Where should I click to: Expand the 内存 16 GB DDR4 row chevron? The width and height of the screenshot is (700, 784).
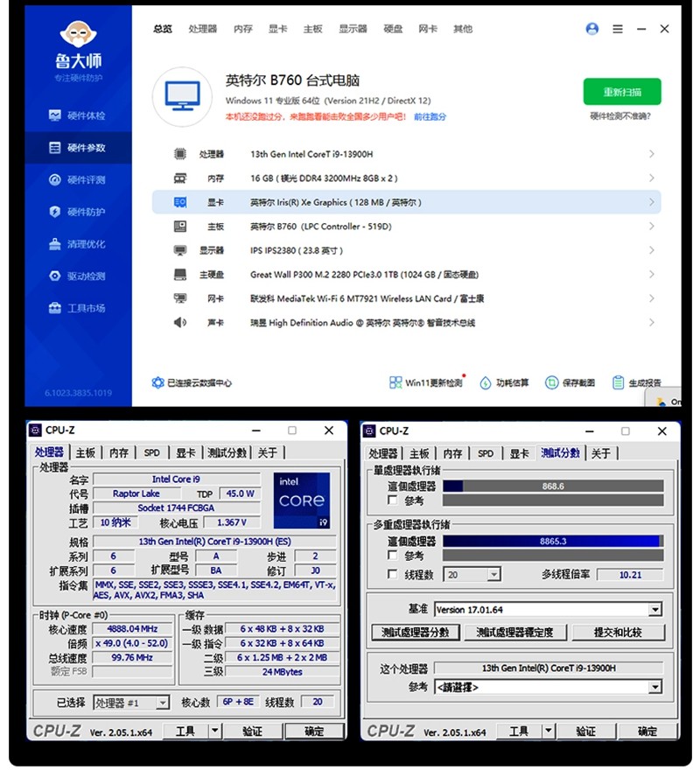tap(652, 178)
